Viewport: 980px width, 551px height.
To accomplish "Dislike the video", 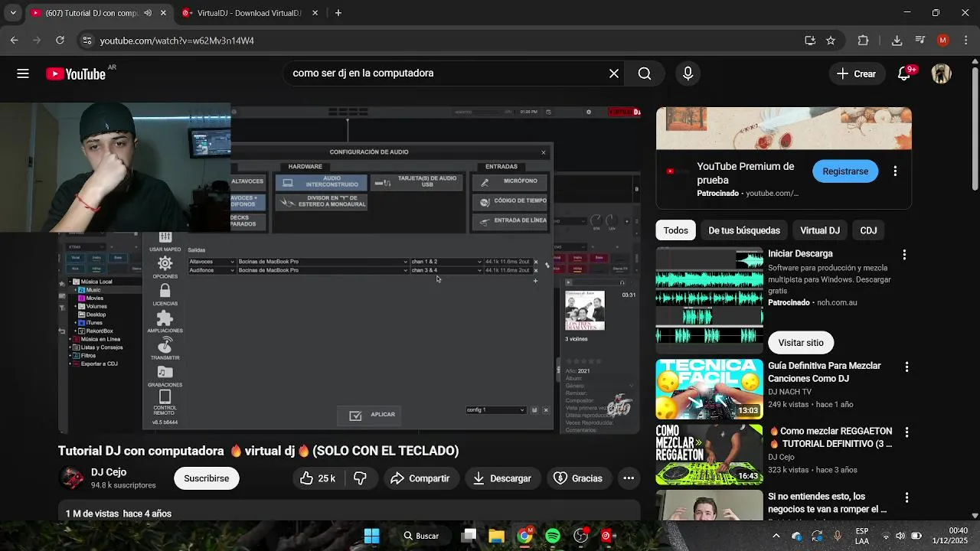I will coord(360,478).
